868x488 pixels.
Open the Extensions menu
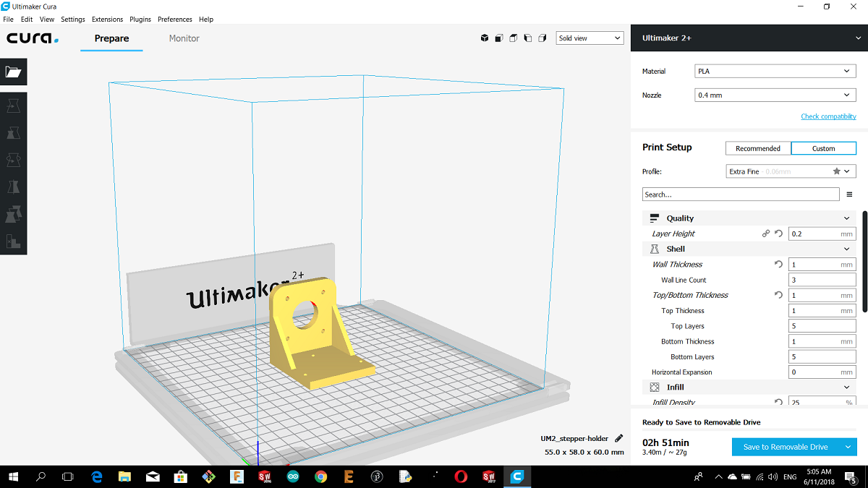coord(107,19)
